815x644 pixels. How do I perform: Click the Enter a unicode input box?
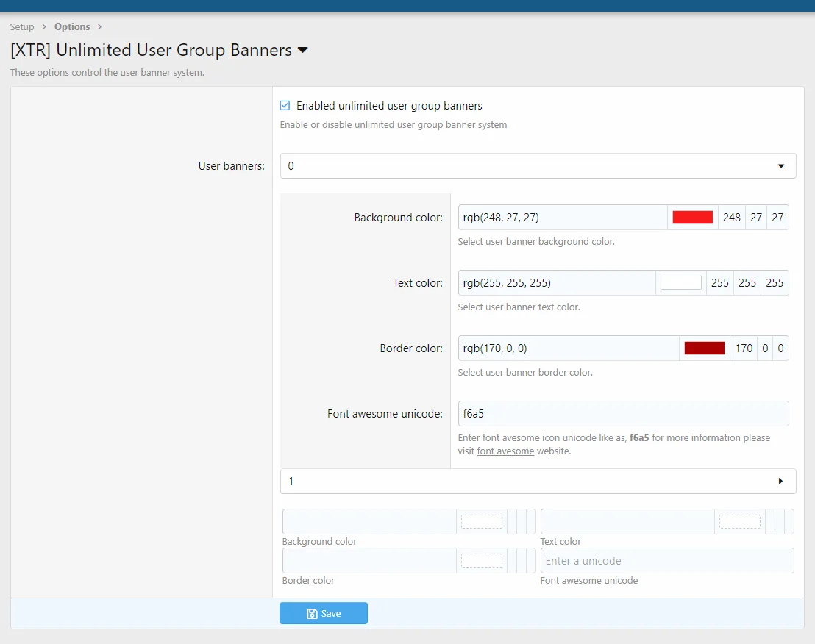(x=667, y=560)
